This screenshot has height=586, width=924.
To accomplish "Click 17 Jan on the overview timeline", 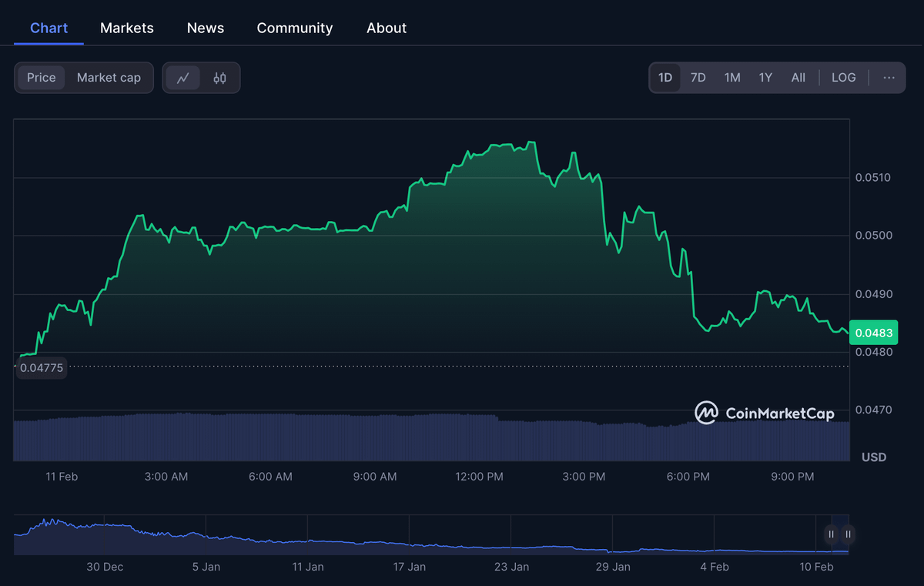I will point(410,567).
